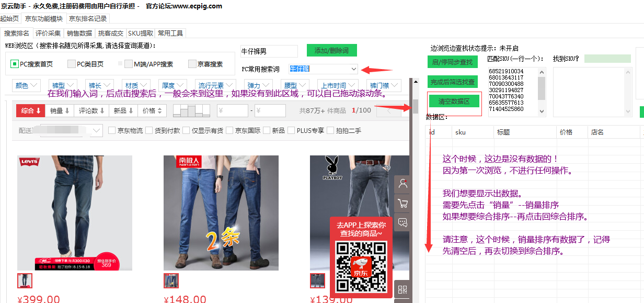Screen dimensions: 644x303
Task: Expand the 材质 filter dropdown
Action: click(136, 85)
